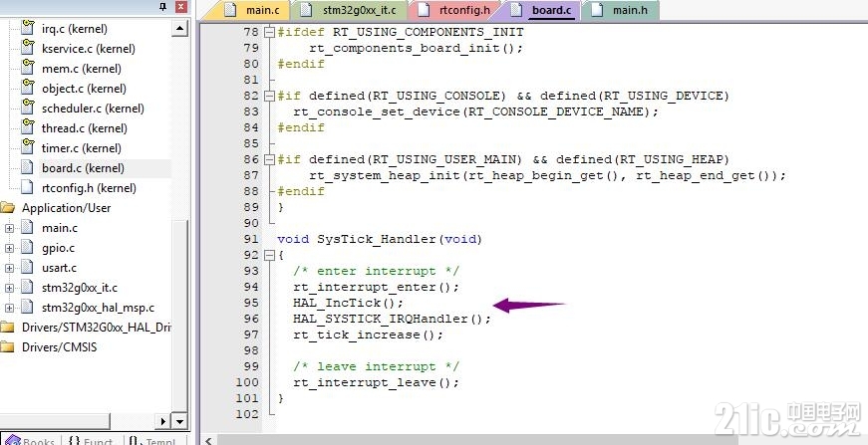
Task: Click the object.c file icon
Action: (x=28, y=88)
